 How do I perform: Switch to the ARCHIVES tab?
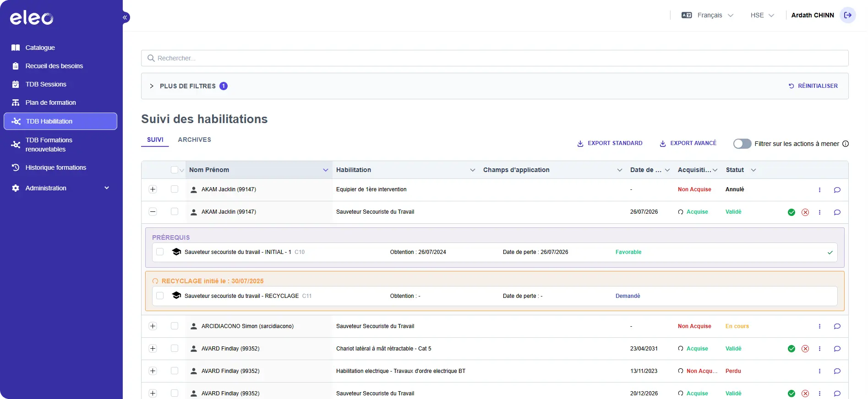tap(194, 140)
